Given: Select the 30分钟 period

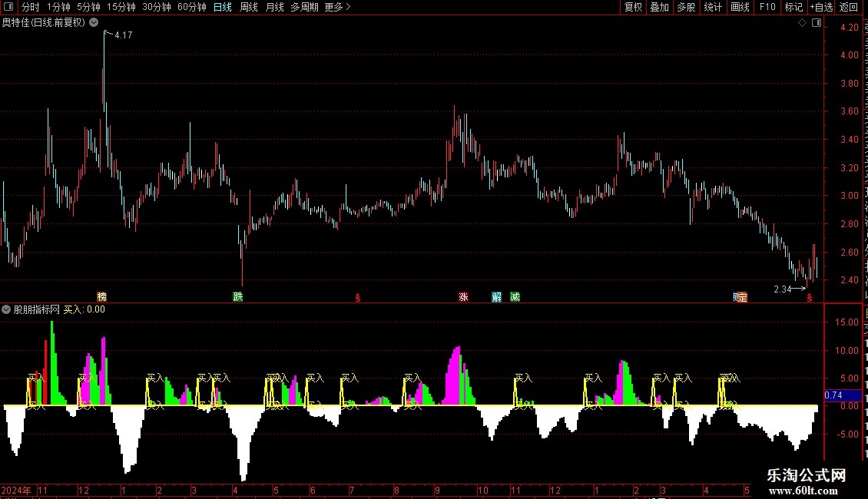Looking at the screenshot, I should (x=157, y=7).
